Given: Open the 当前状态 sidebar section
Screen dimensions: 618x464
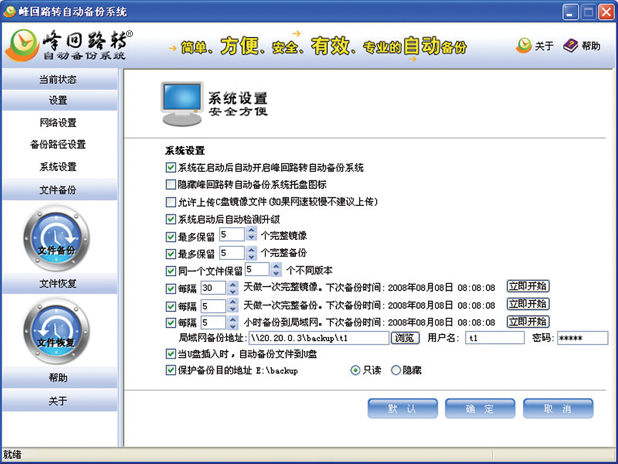Looking at the screenshot, I should tap(60, 79).
